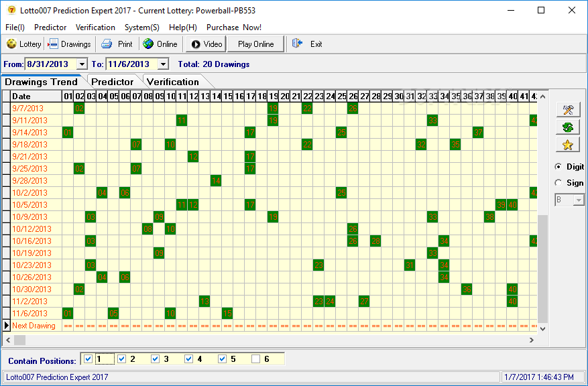Check Contain Positions checkbox 6

pyautogui.click(x=255, y=359)
